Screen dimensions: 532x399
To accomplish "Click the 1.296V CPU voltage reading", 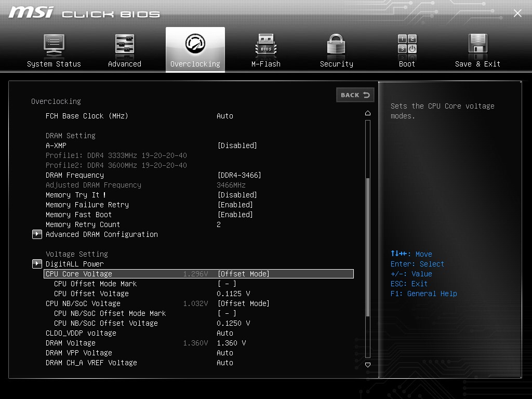I will coord(195,274).
